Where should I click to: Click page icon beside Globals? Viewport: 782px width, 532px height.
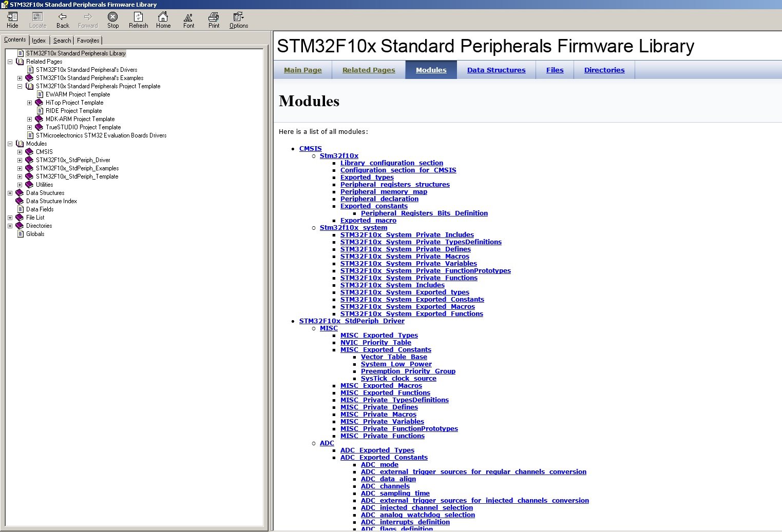click(21, 234)
